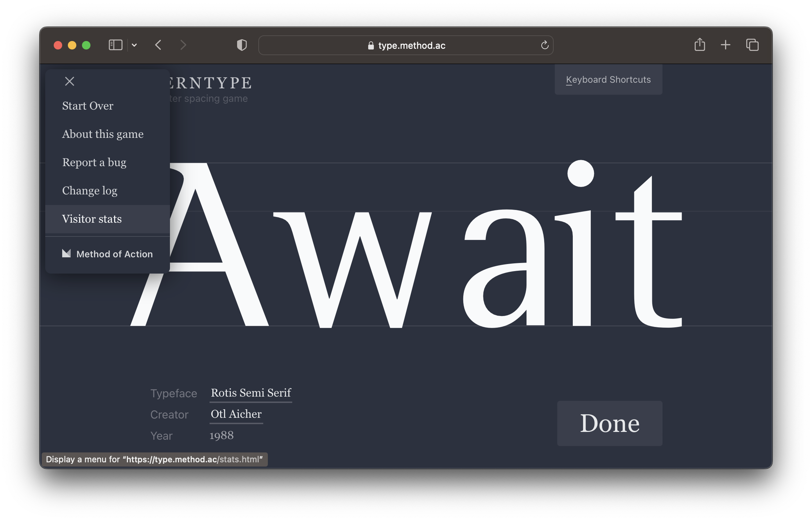This screenshot has height=521, width=812.
Task: Click the Method of Action logo icon
Action: (66, 253)
